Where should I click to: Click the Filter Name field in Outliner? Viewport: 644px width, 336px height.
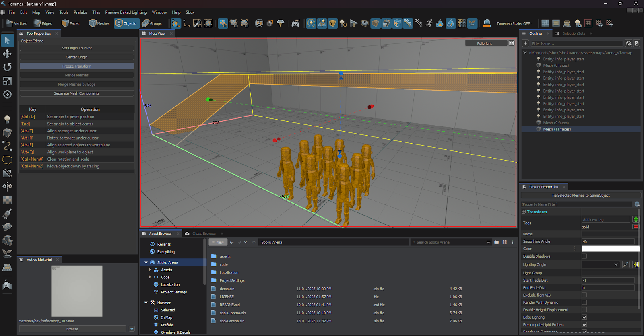pyautogui.click(x=576, y=43)
